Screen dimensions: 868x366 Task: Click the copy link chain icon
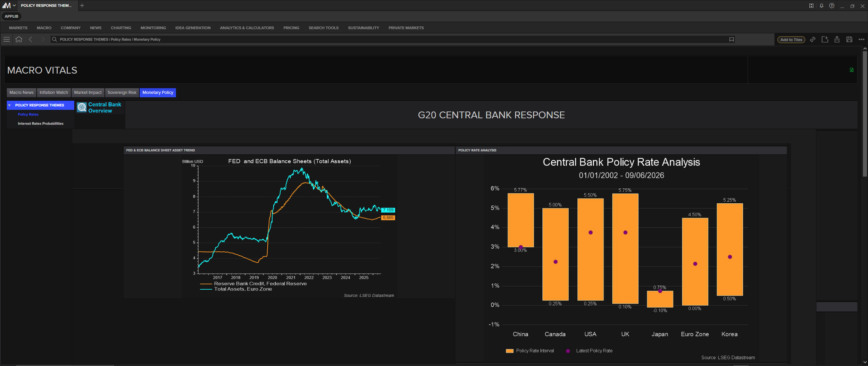[813, 39]
